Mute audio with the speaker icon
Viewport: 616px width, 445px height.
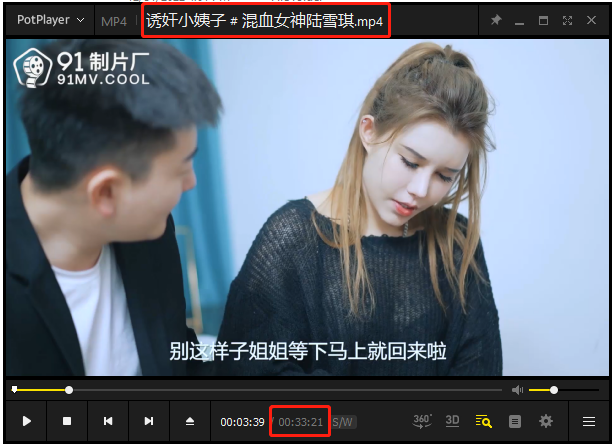pos(517,390)
